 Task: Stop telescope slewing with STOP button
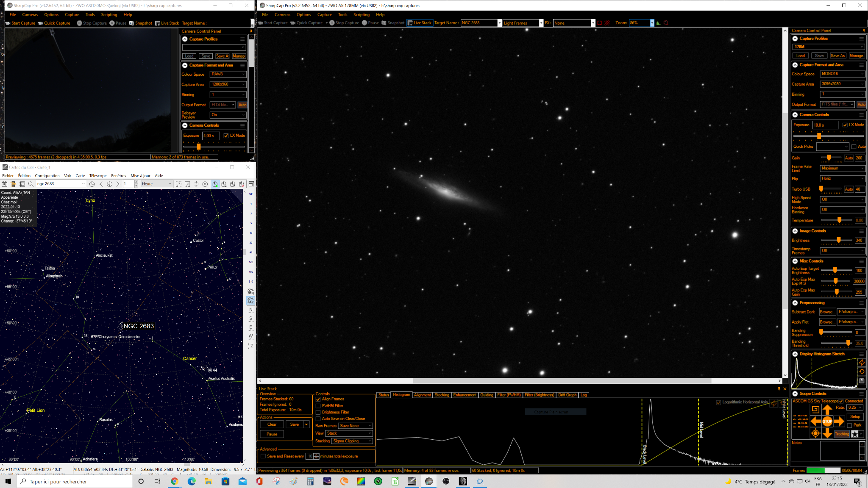[x=827, y=421]
